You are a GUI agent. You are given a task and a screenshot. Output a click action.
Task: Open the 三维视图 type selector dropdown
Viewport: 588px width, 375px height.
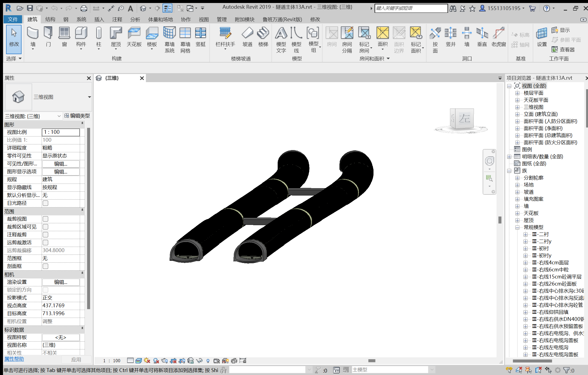tap(89, 97)
